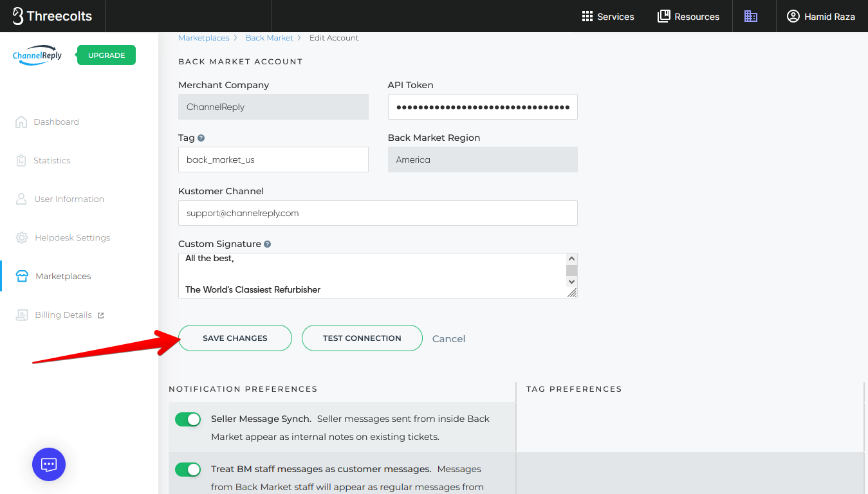
Task: Click the Custom Signature resize handle
Action: click(572, 293)
